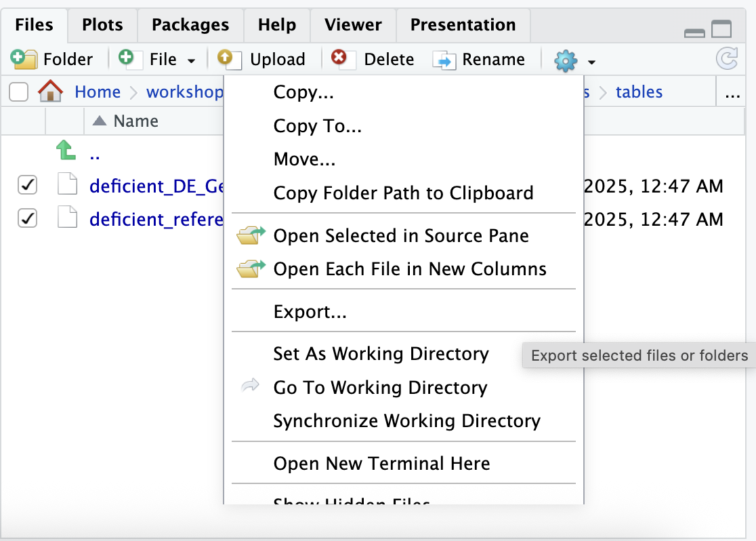Screen dimensions: 756x541
Task: Click the gear settings icon
Action: click(x=565, y=60)
